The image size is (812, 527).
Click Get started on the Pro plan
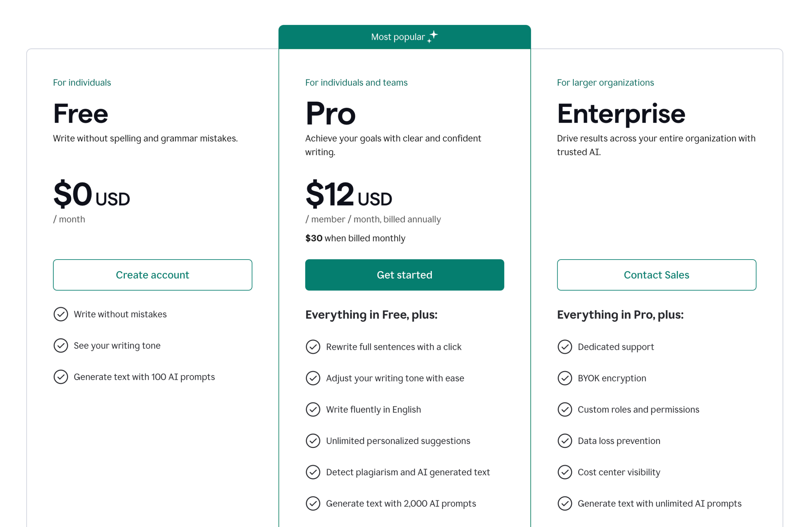coord(404,275)
